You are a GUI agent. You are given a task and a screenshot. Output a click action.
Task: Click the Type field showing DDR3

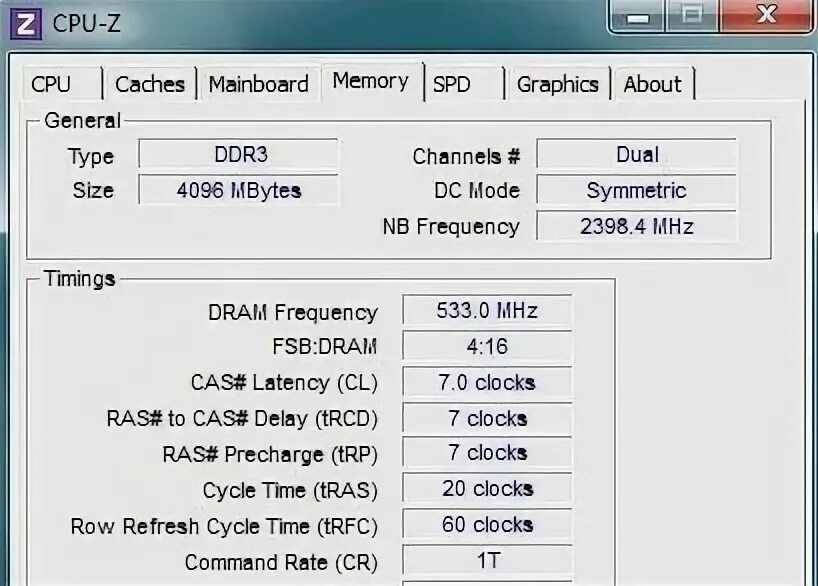coord(238,154)
